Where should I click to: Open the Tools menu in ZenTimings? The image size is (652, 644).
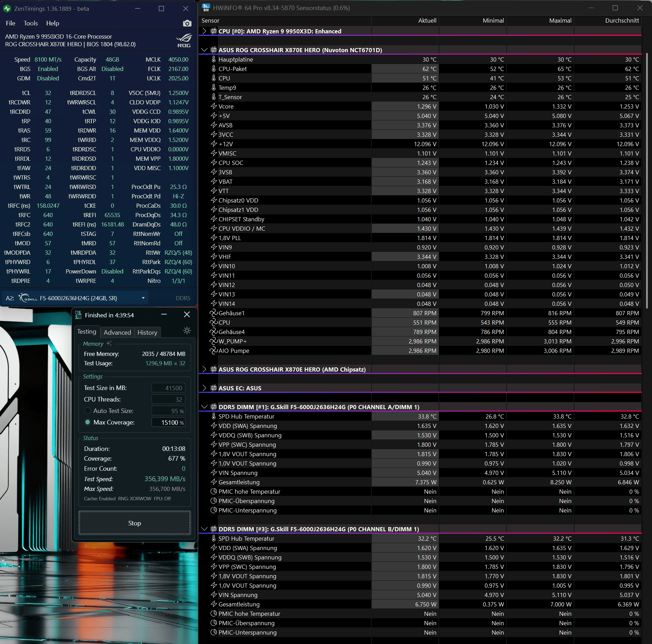coord(31,23)
